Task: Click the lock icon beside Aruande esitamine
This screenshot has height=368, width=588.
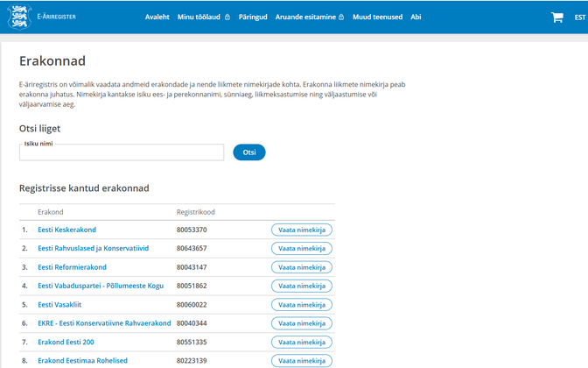Action: (x=341, y=18)
